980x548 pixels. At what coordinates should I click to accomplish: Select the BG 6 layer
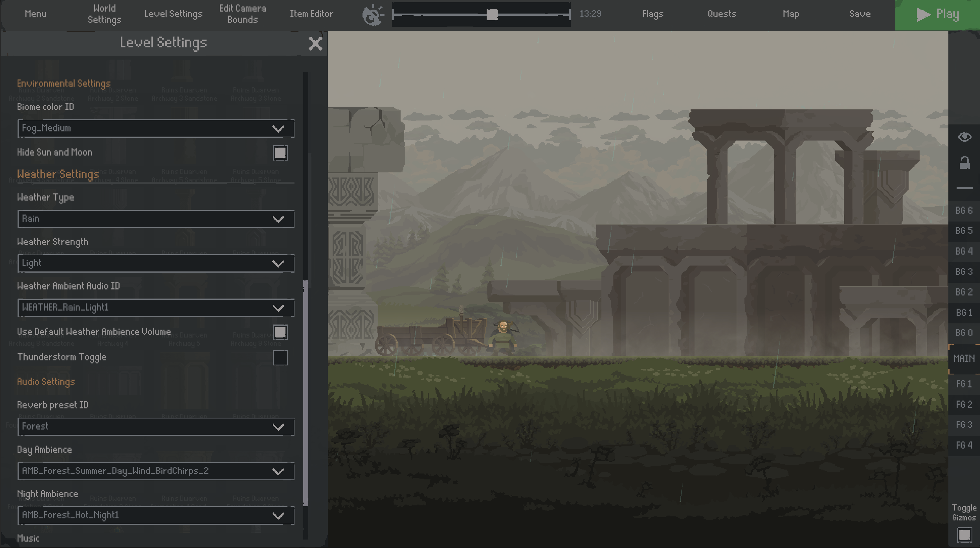point(964,211)
